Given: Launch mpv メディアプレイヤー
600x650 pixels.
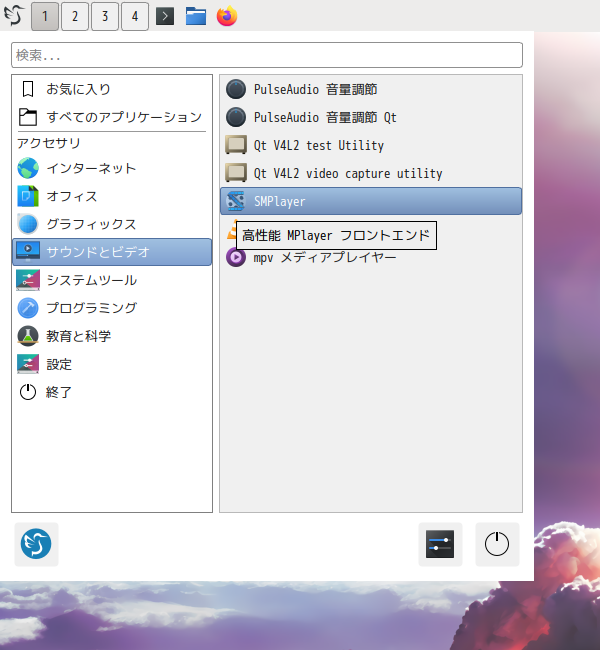Looking at the screenshot, I should click(371, 257).
